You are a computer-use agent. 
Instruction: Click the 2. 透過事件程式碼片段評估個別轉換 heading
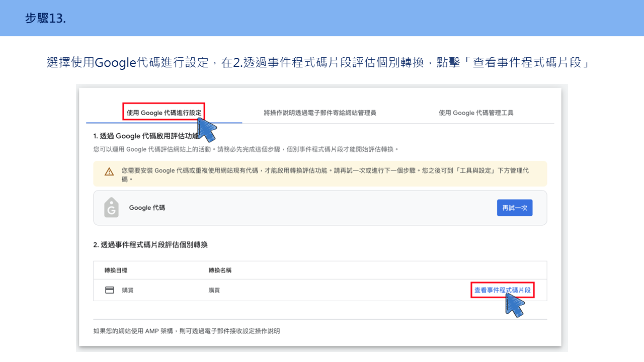pyautogui.click(x=150, y=245)
